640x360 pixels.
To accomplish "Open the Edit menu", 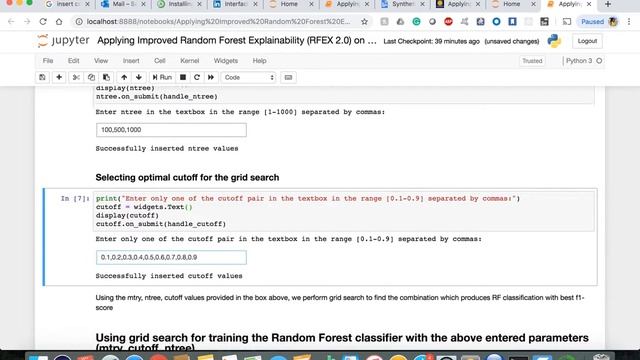I will (x=73, y=60).
